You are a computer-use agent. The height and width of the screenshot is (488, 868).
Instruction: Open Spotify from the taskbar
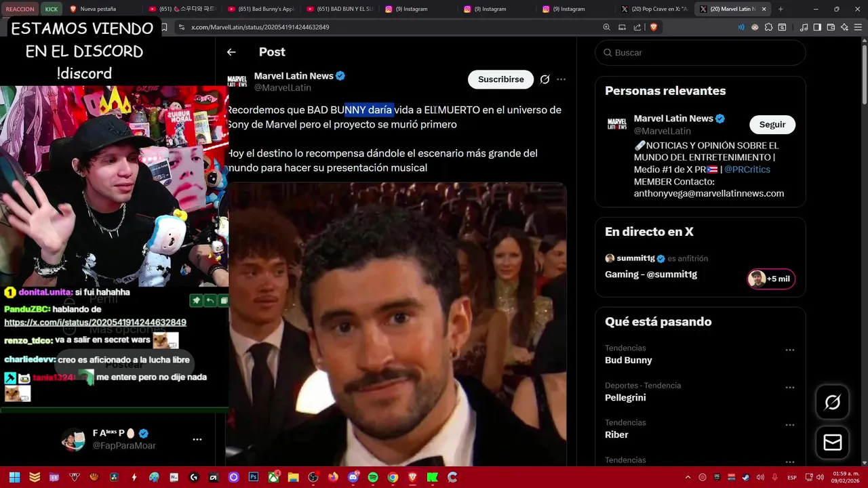372,477
